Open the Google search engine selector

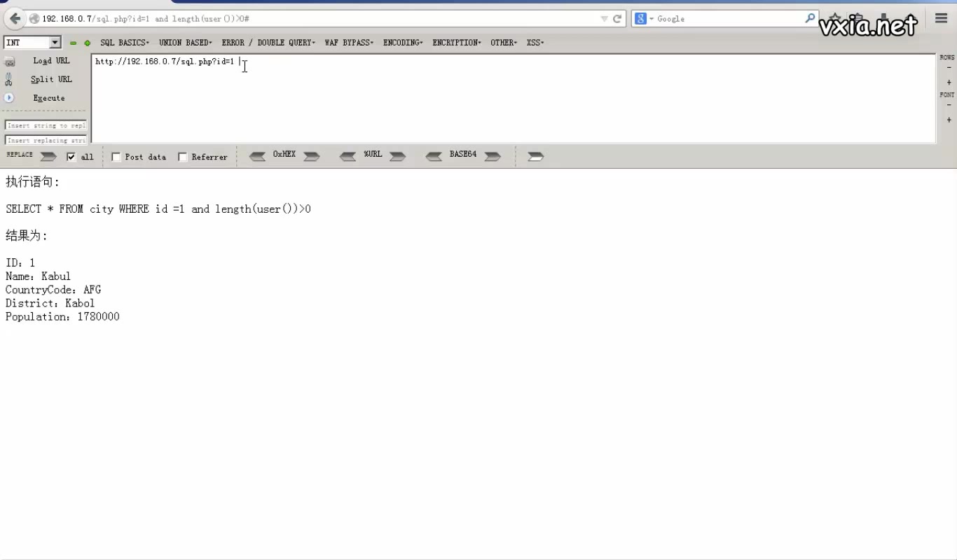click(643, 19)
